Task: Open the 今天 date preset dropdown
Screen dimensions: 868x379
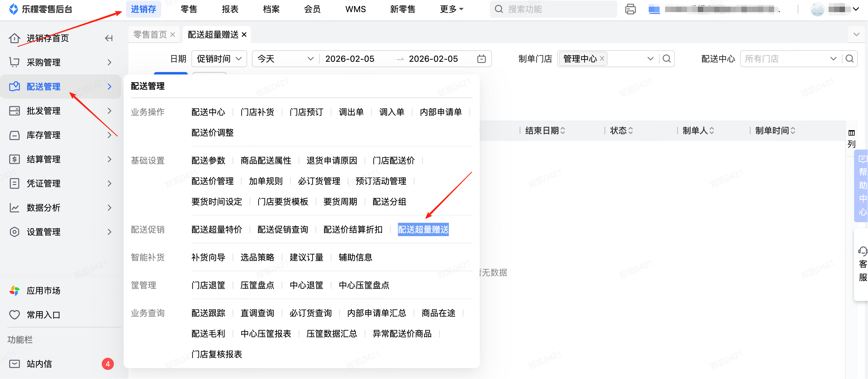Action: click(x=285, y=59)
